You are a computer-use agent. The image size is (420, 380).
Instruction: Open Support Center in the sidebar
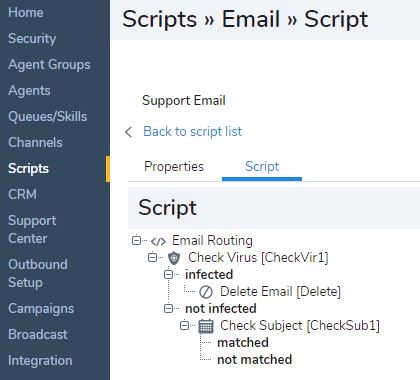pyautogui.click(x=32, y=229)
